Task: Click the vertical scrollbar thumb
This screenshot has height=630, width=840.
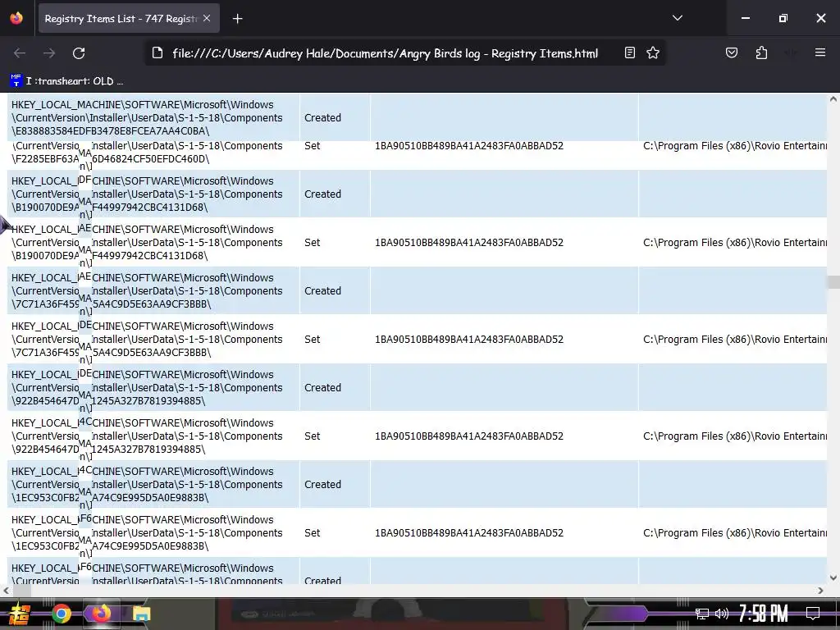Action: click(x=833, y=282)
